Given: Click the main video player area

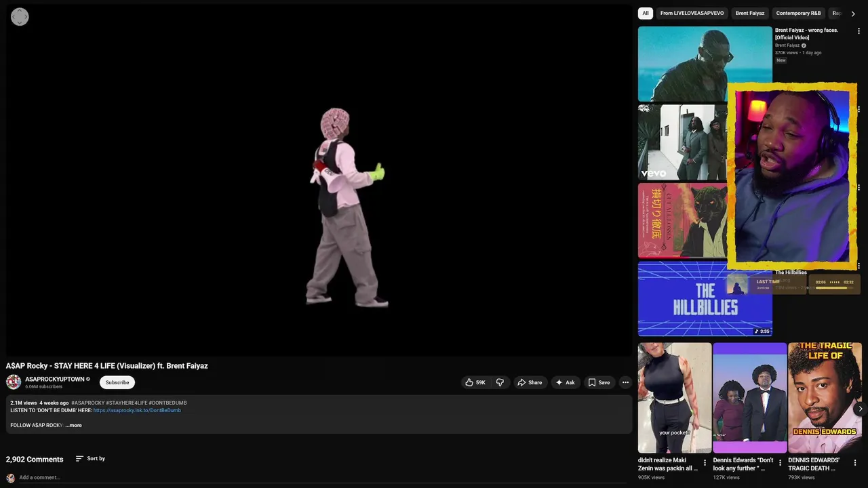Looking at the screenshot, I should pyautogui.click(x=319, y=180).
